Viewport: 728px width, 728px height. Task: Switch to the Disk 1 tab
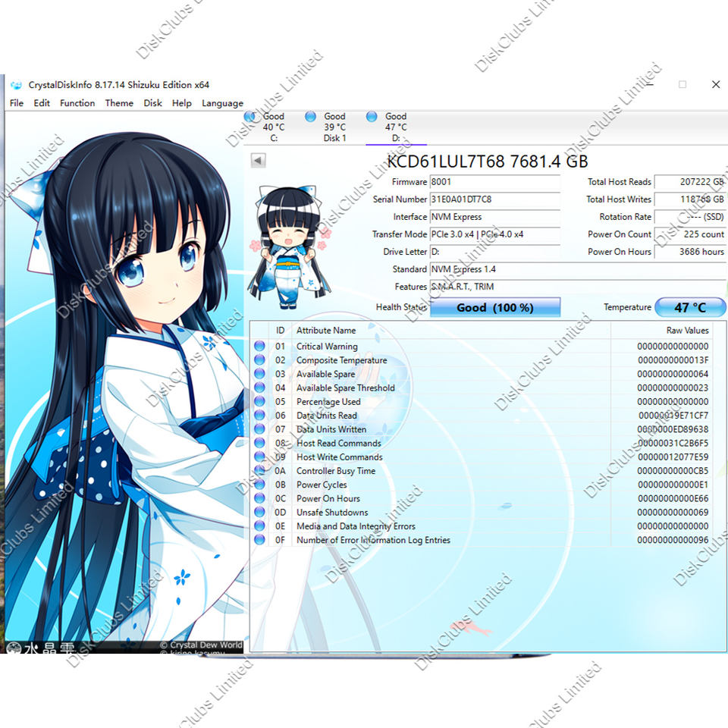[x=334, y=127]
